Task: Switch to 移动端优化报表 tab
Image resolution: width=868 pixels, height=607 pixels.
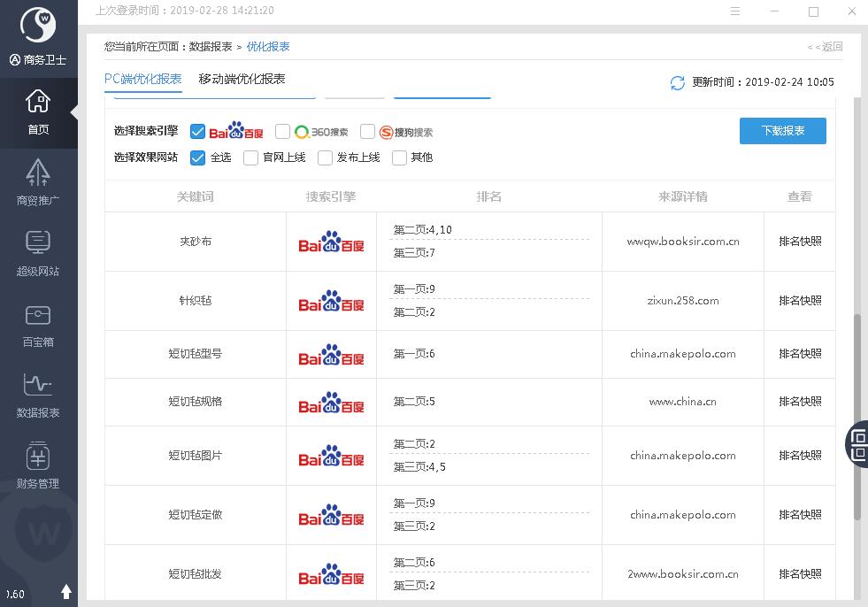Action: [242, 79]
